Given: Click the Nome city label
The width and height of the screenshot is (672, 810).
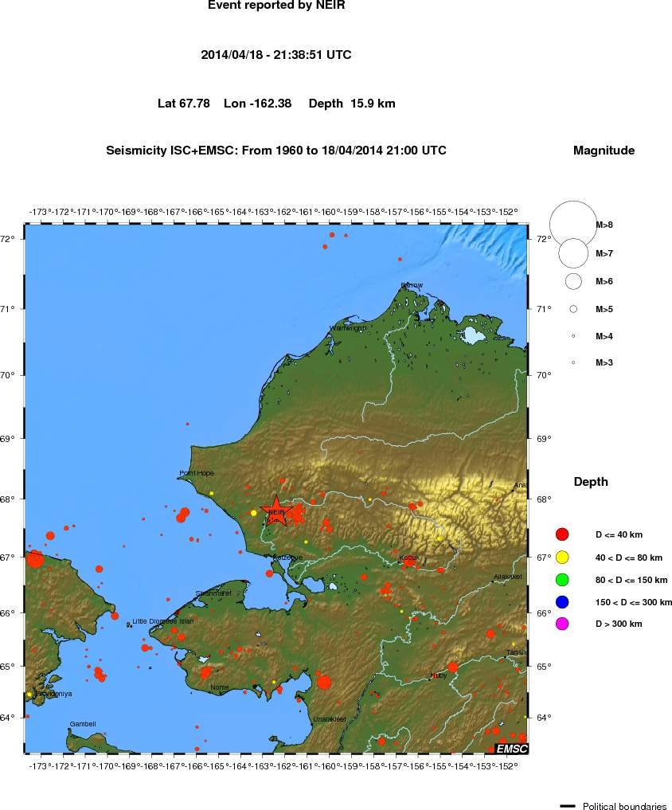Looking at the screenshot, I should pos(220,687).
